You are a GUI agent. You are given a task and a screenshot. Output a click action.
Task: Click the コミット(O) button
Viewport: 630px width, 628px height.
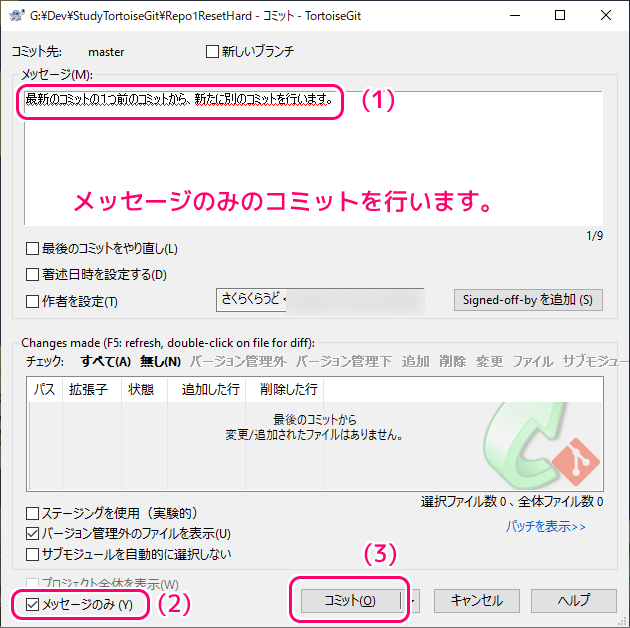[x=350, y=601]
